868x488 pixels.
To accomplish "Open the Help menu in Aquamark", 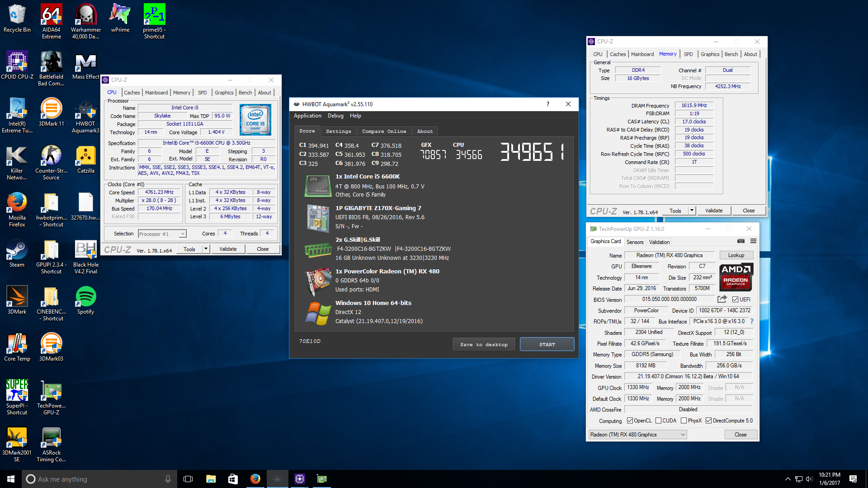I will [355, 116].
